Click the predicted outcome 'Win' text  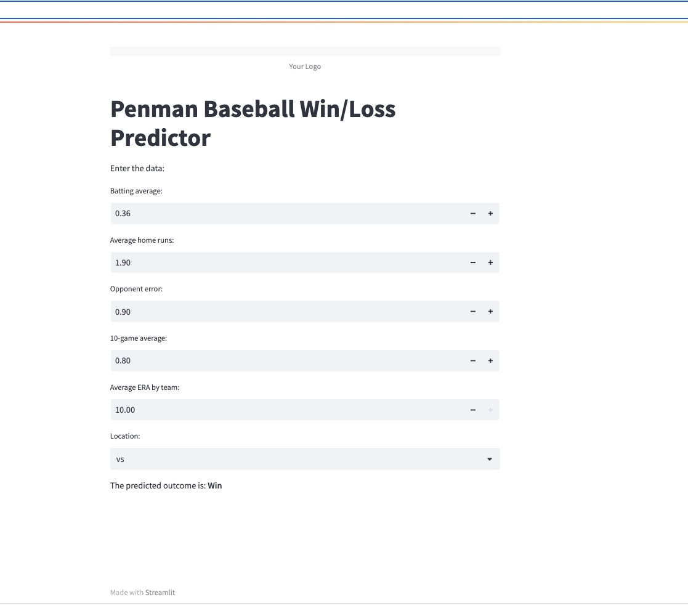216,485
